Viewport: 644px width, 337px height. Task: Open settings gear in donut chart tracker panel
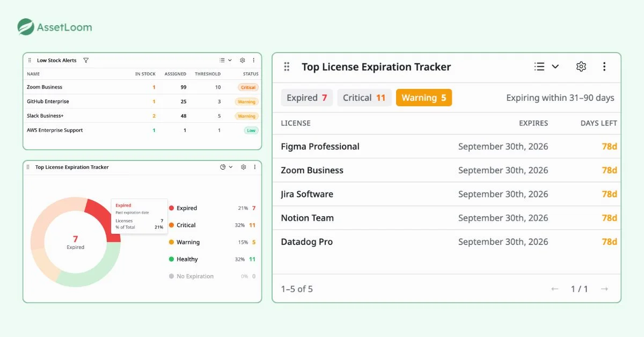pos(243,167)
